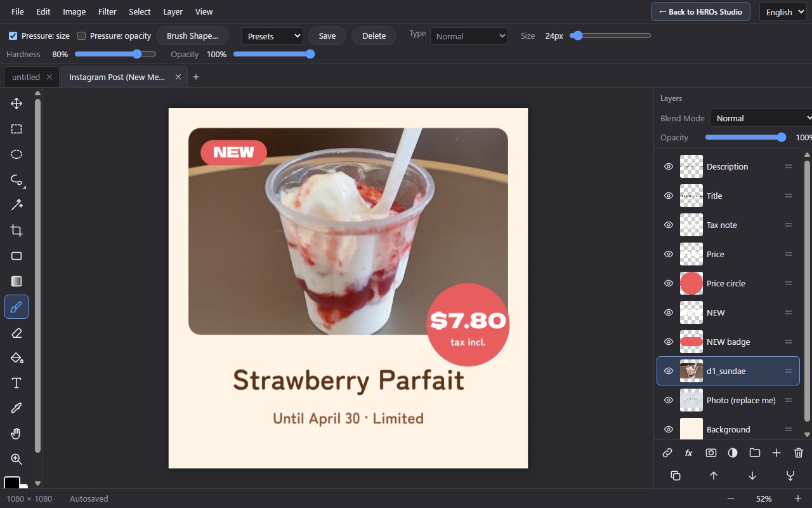Screen dimensions: 812x508
Task: Select the Elliptical Marquee tool
Action: (16, 154)
